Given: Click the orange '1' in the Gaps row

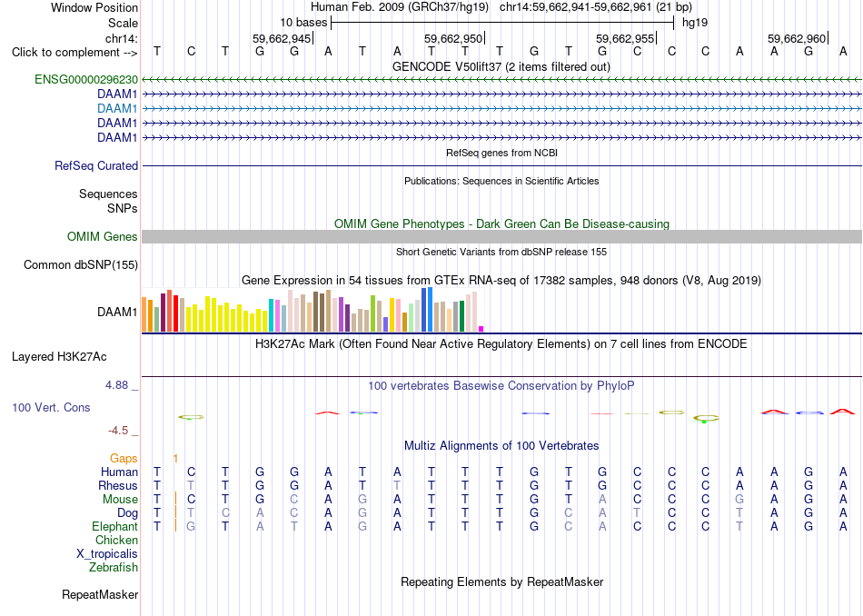Looking at the screenshot, I should 175,458.
